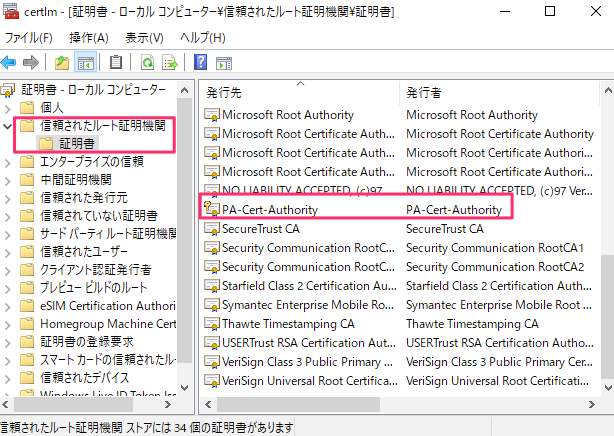Click the 個人 folder icon
The width and height of the screenshot is (614, 436).
pyautogui.click(x=27, y=107)
